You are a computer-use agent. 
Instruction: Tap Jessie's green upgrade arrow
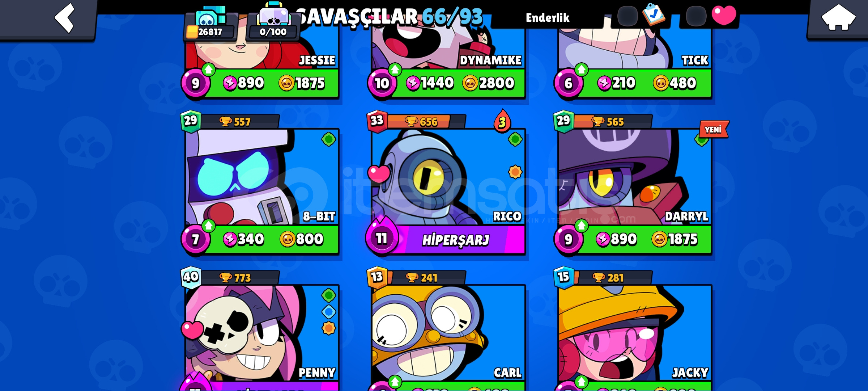coord(208,70)
